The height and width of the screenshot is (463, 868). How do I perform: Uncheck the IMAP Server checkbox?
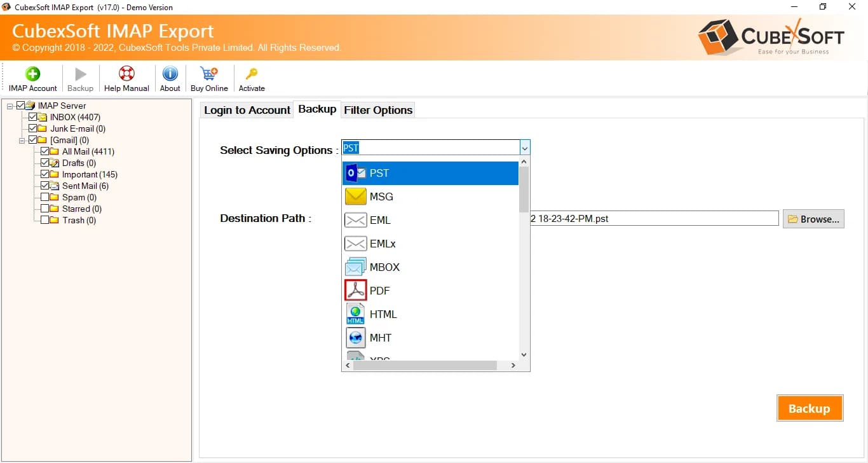[21, 106]
